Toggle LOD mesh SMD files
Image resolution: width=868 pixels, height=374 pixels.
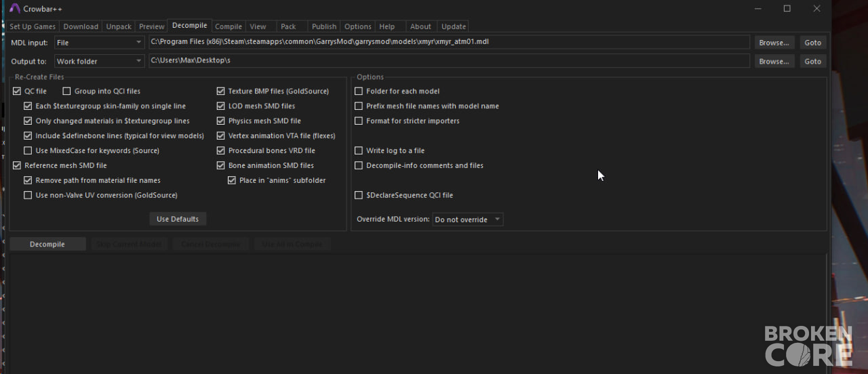click(x=221, y=106)
